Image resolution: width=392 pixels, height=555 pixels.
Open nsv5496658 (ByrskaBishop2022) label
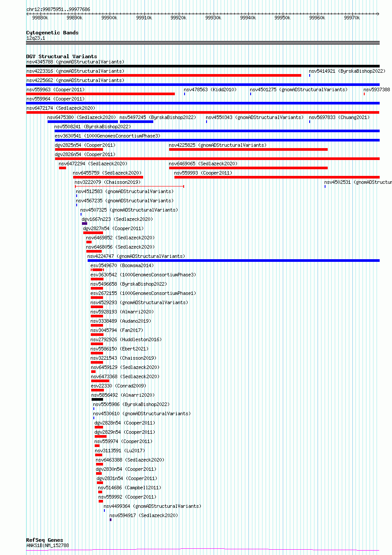(129, 284)
